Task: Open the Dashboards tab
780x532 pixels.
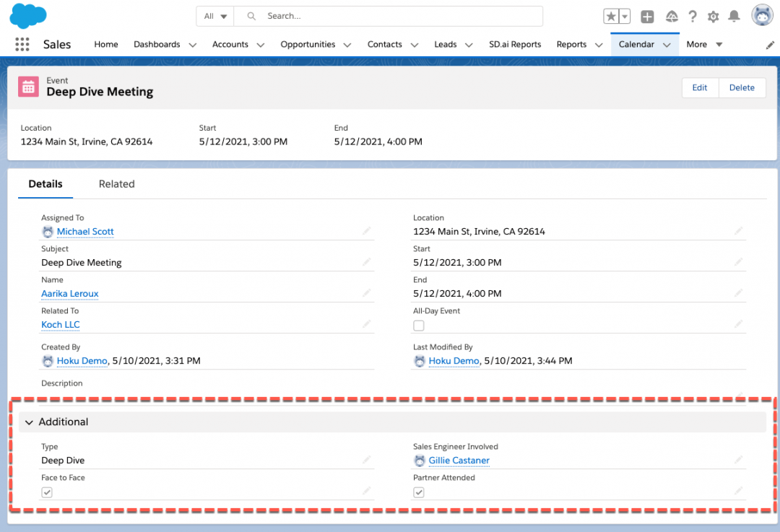Action: click(x=157, y=44)
